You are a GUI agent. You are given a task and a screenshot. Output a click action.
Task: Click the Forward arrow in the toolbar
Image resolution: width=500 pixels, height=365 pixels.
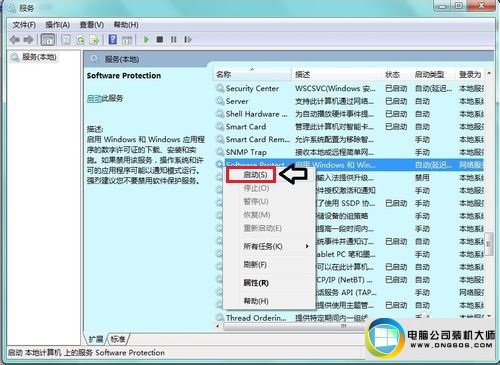pyautogui.click(x=28, y=40)
